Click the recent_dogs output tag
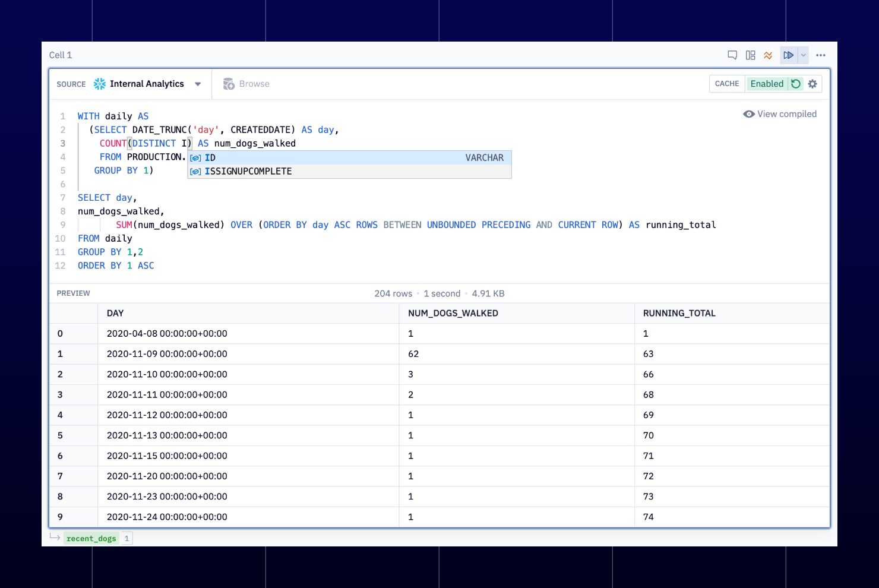 [91, 538]
